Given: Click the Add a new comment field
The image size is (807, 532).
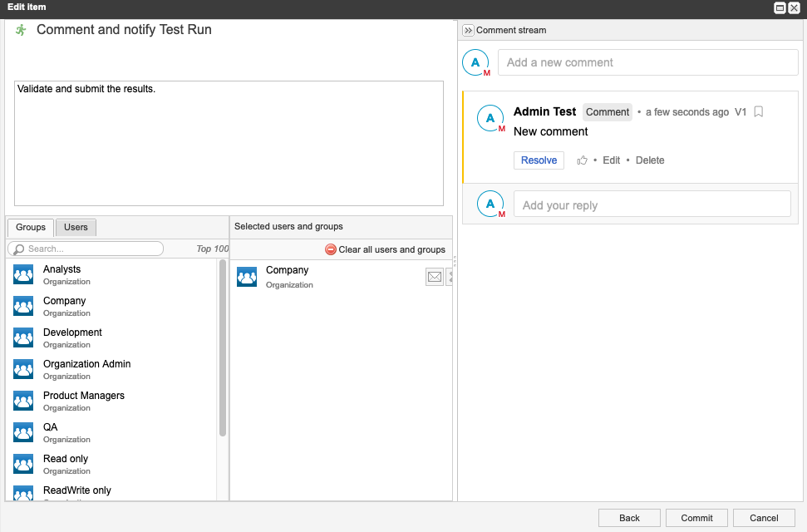Looking at the screenshot, I should tap(647, 62).
